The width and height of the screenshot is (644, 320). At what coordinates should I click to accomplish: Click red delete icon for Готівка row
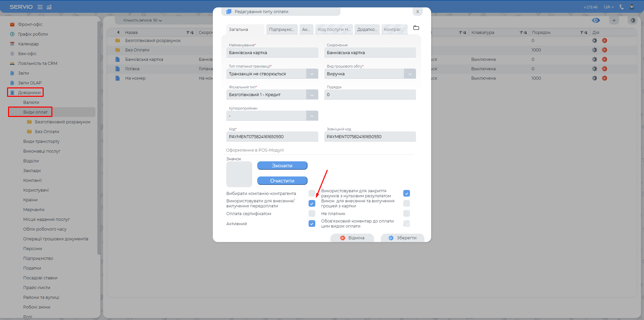pos(604,69)
